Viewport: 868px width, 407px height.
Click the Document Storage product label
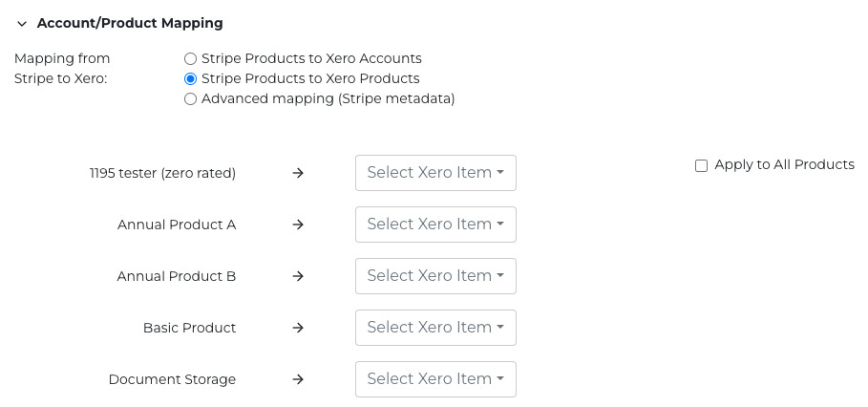pyautogui.click(x=172, y=380)
